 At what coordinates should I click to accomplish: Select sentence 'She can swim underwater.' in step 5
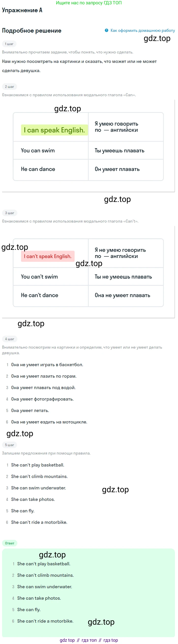[39, 488]
